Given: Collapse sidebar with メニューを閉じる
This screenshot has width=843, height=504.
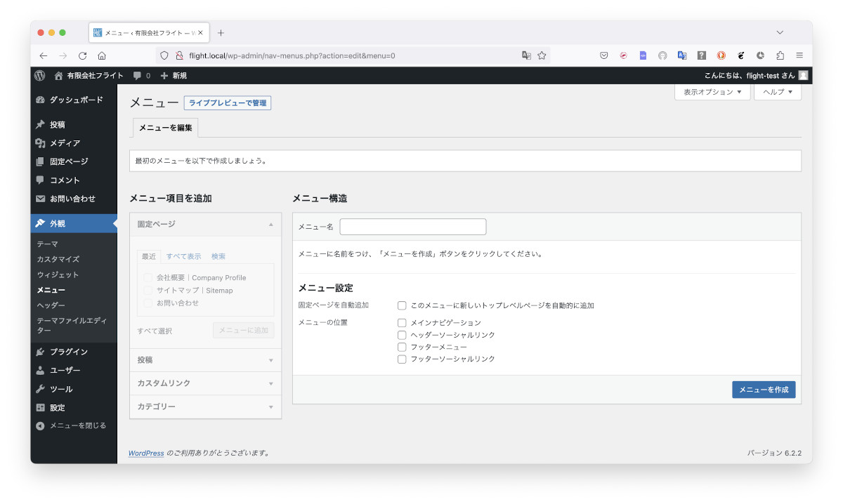Looking at the screenshot, I should click(71, 425).
